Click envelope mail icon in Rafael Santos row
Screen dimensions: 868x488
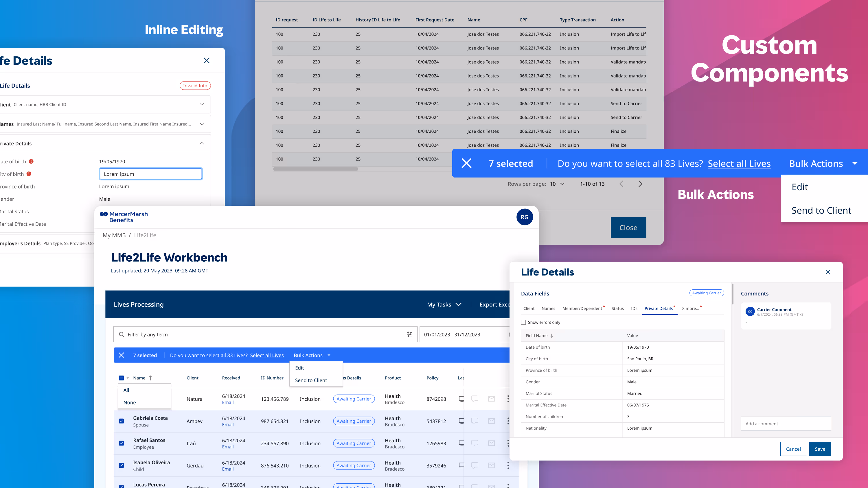click(491, 443)
